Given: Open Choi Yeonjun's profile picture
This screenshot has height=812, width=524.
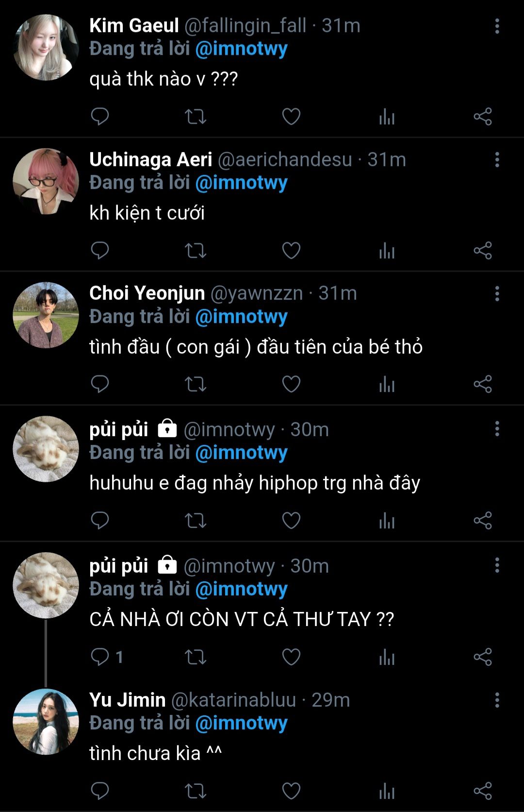Looking at the screenshot, I should (46, 315).
